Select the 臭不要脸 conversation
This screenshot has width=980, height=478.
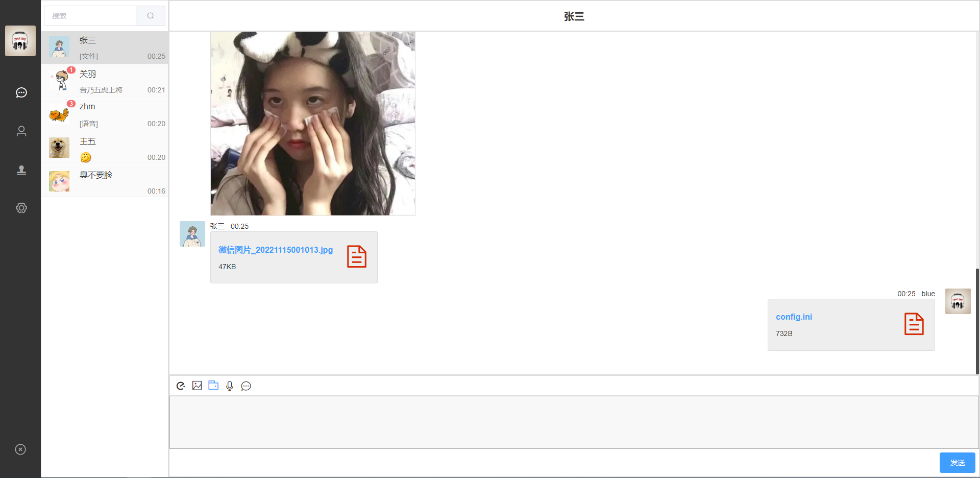[x=105, y=182]
